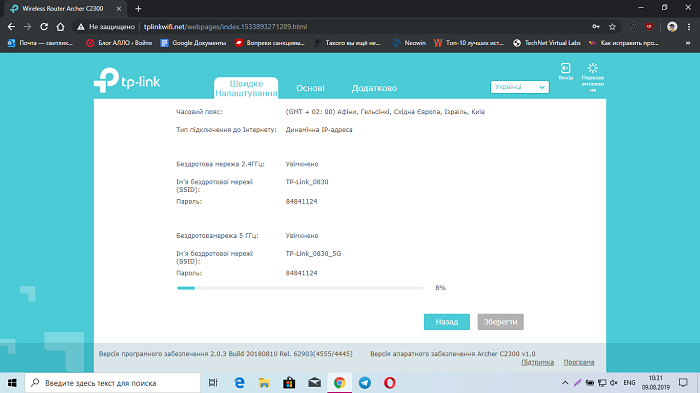Screen dimensions: 700x393
Task: Switch to Швидке Налаштування tab
Action: pyautogui.click(x=246, y=88)
